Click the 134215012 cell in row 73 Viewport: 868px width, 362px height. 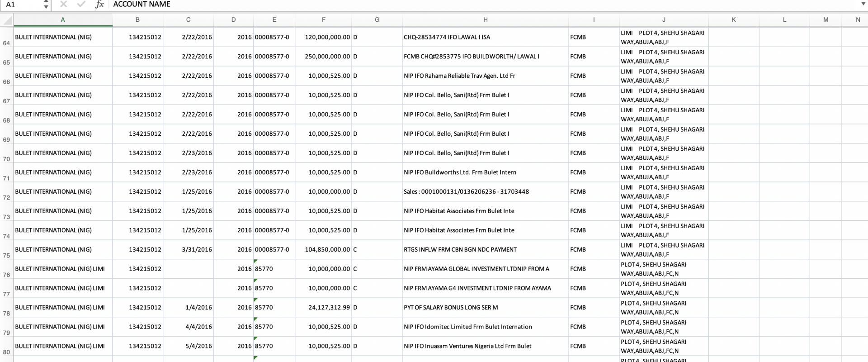tap(137, 211)
